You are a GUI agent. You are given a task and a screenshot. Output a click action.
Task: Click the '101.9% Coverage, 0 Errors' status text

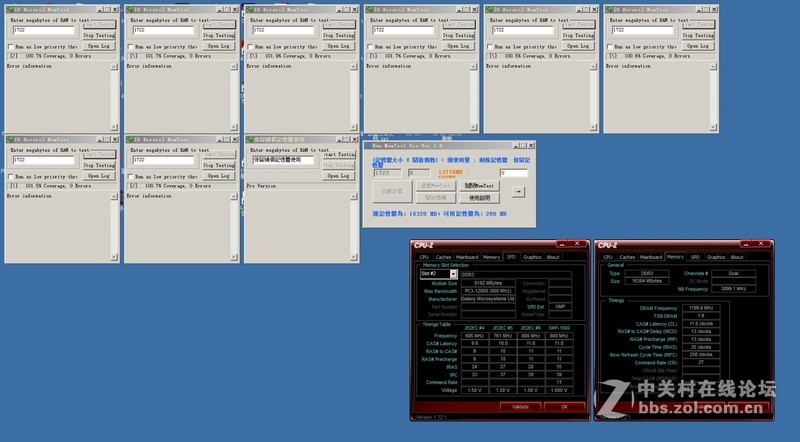[x=298, y=56]
